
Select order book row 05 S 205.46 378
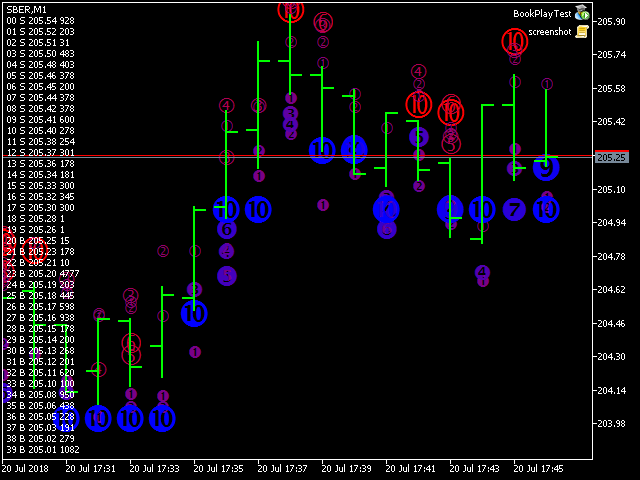point(40,76)
